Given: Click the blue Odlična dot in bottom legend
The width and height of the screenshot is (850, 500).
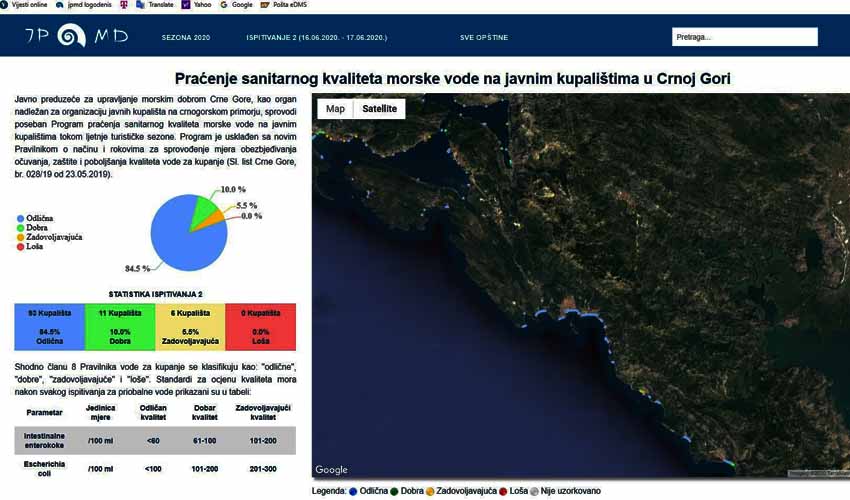Looking at the screenshot, I should [x=353, y=491].
